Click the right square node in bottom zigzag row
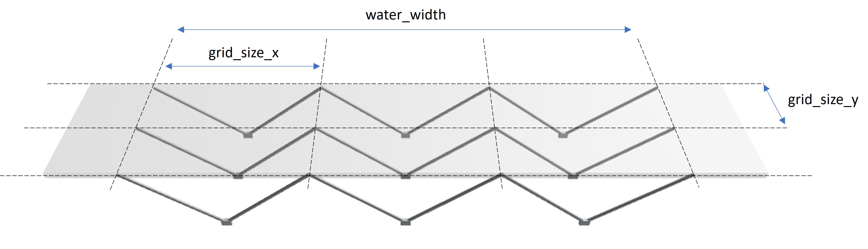This screenshot has height=249, width=868. coord(584,222)
